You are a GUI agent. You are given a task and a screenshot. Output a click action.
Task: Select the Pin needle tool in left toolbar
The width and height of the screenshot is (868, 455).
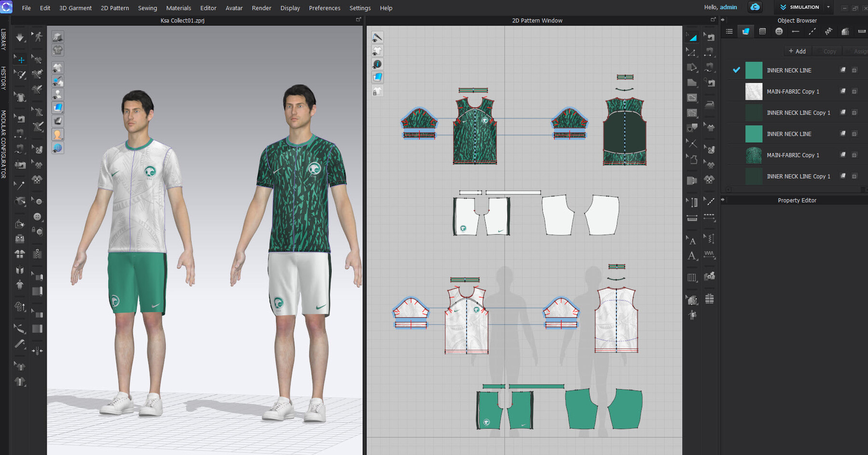(20, 185)
